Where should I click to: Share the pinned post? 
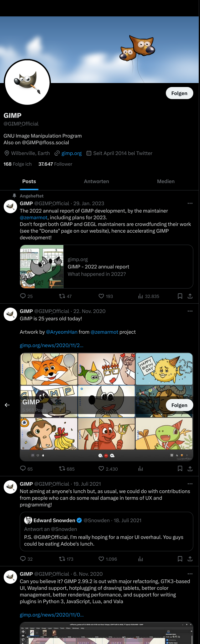coord(190,296)
